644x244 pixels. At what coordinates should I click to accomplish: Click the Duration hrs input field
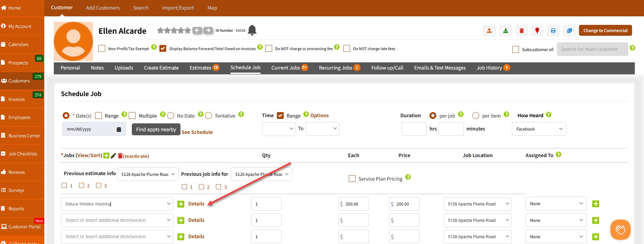coord(414,129)
